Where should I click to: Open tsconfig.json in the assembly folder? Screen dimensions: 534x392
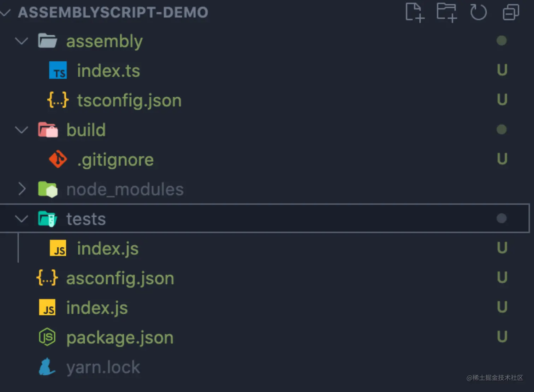pyautogui.click(x=129, y=101)
